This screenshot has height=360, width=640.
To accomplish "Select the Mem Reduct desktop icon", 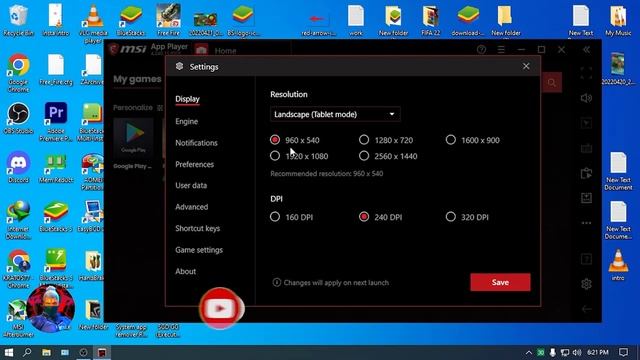I will [x=56, y=167].
